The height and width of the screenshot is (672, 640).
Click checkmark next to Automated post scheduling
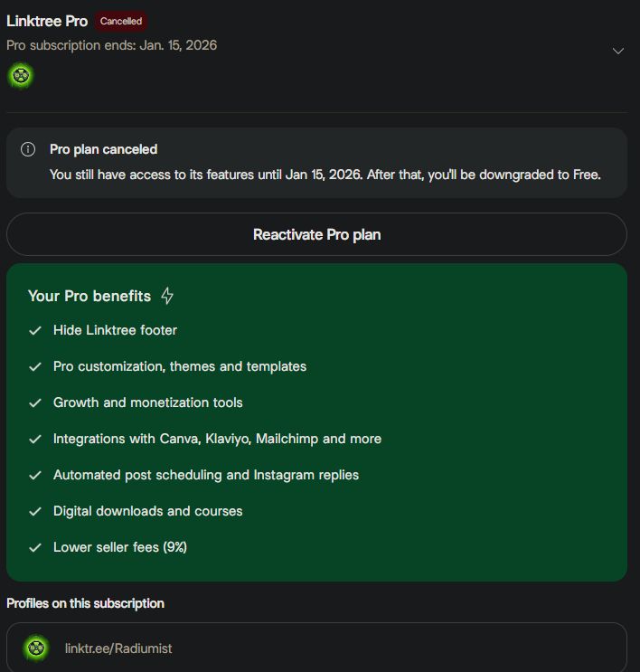[35, 475]
